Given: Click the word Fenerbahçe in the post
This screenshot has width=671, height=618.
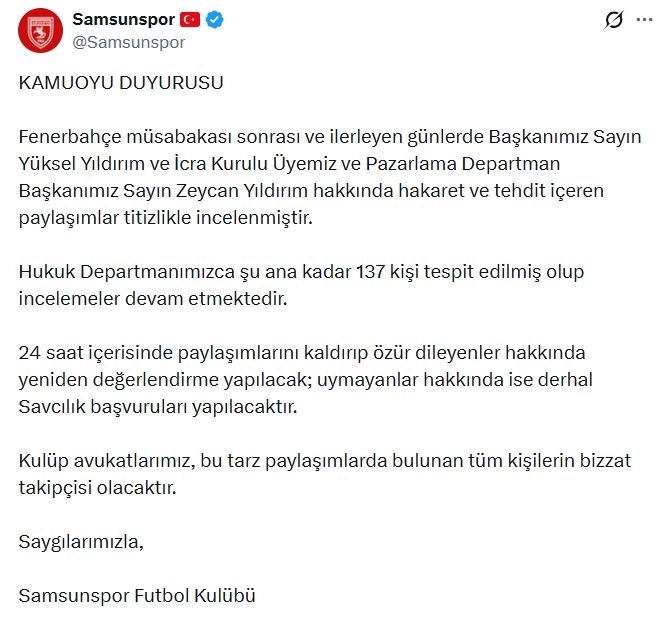Looking at the screenshot, I should coord(70,136).
